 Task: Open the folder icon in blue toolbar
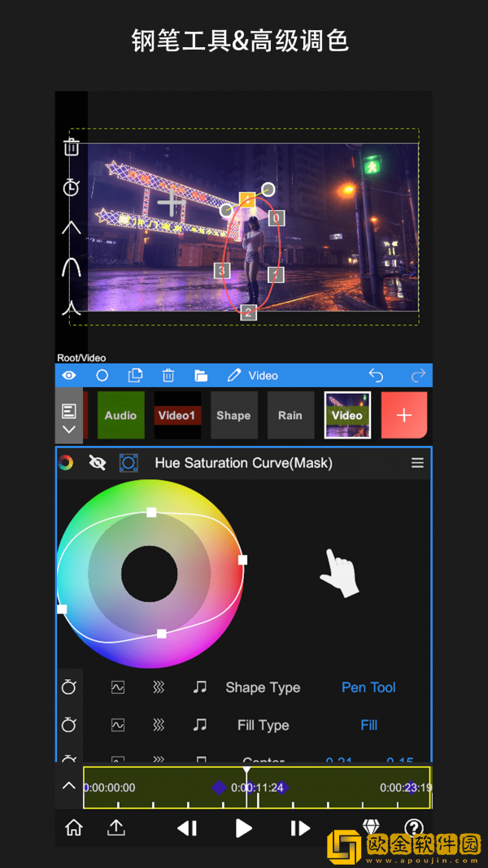click(x=201, y=375)
